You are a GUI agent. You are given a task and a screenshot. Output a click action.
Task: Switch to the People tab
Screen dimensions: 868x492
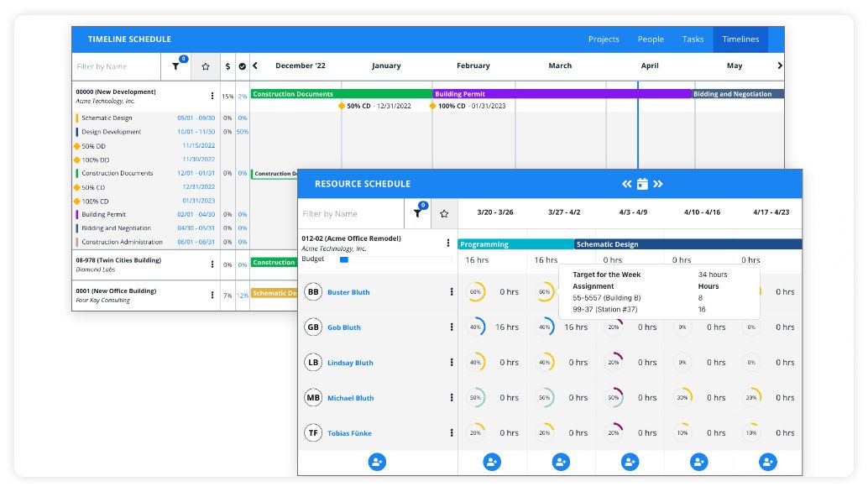(651, 39)
